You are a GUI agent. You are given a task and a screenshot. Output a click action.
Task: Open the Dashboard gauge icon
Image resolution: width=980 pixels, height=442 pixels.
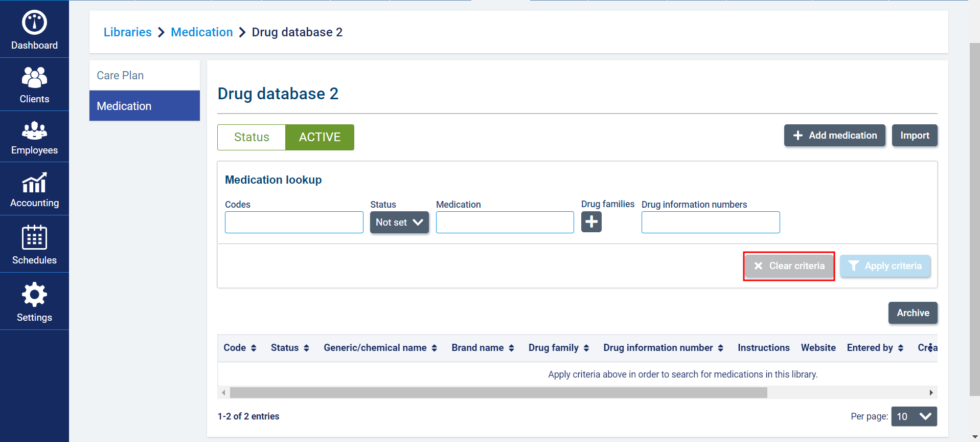pyautogui.click(x=34, y=23)
